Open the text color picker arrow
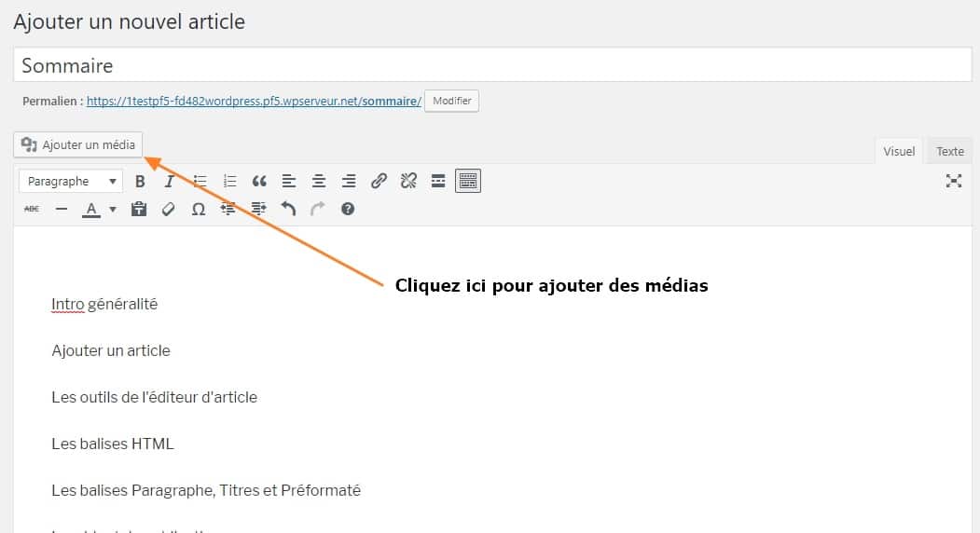Image resolution: width=980 pixels, height=533 pixels. pos(113,209)
